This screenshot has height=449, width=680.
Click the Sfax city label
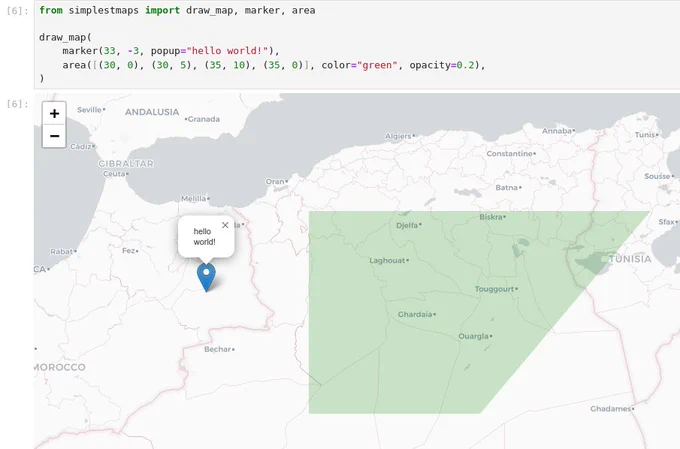click(668, 222)
